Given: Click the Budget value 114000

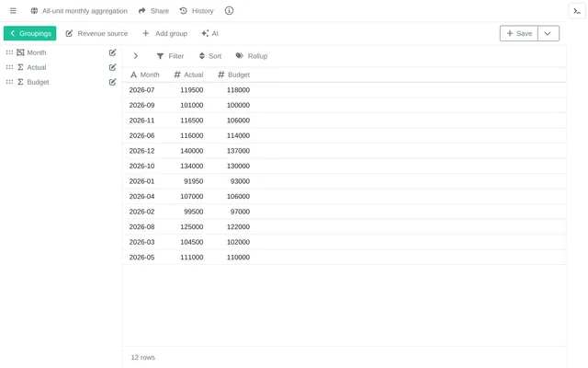Looking at the screenshot, I should point(238,135).
